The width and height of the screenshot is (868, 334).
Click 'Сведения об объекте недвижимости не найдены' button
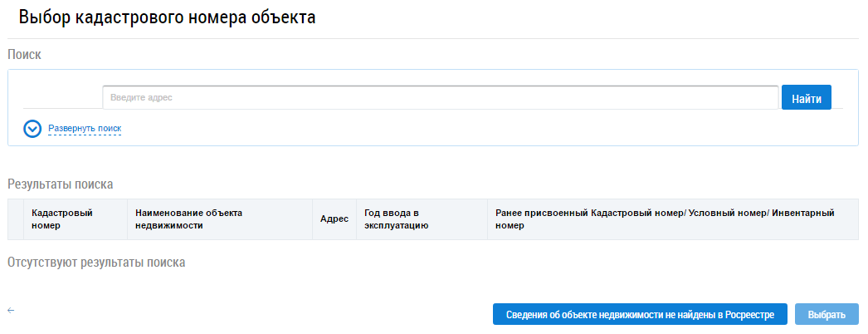pos(639,314)
